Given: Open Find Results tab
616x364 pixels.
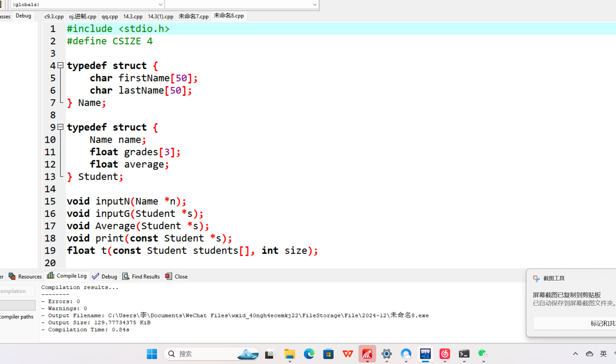Looking at the screenshot, I should [x=142, y=277].
